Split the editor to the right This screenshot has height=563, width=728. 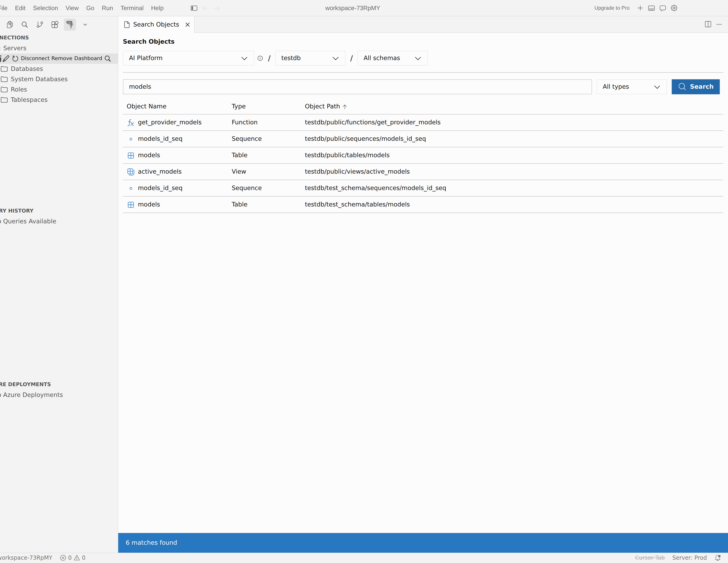pyautogui.click(x=708, y=24)
